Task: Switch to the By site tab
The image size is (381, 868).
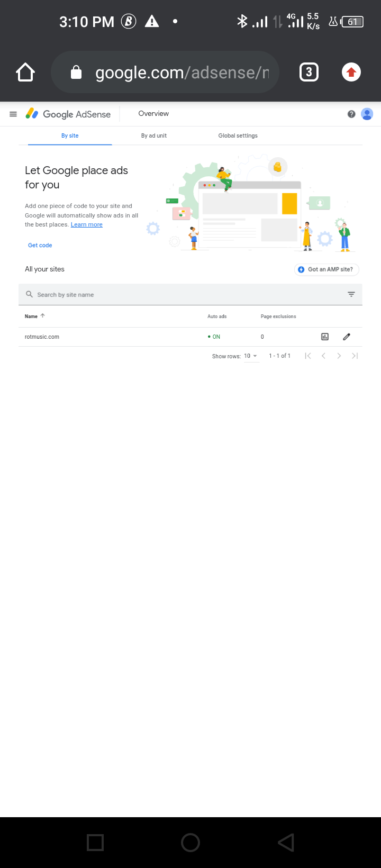Action: (x=70, y=135)
